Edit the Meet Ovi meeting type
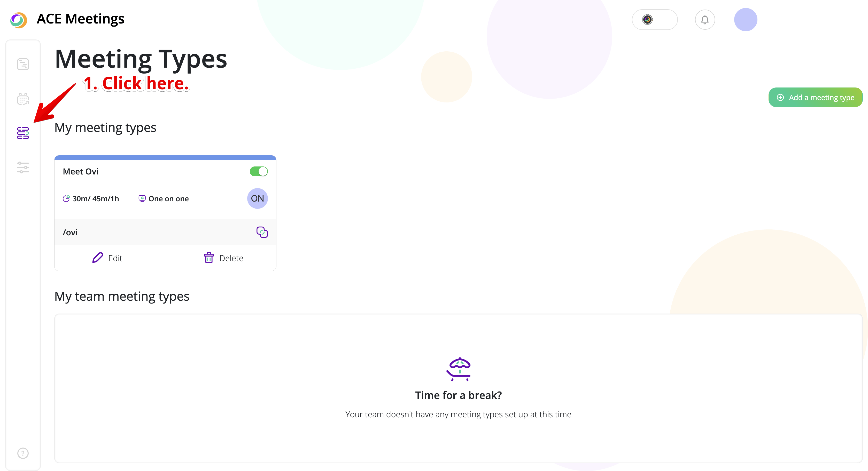 pyautogui.click(x=107, y=258)
